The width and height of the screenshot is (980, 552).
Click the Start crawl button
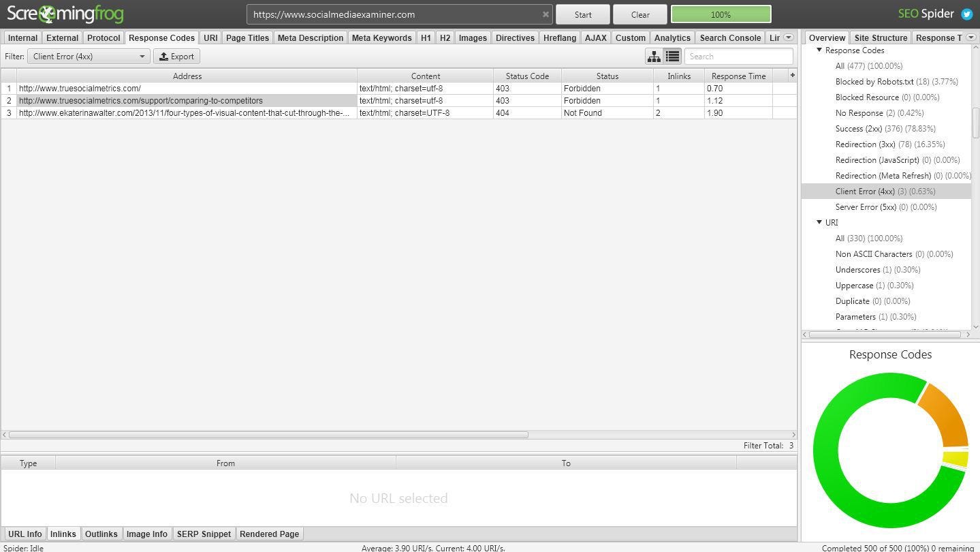tap(583, 14)
